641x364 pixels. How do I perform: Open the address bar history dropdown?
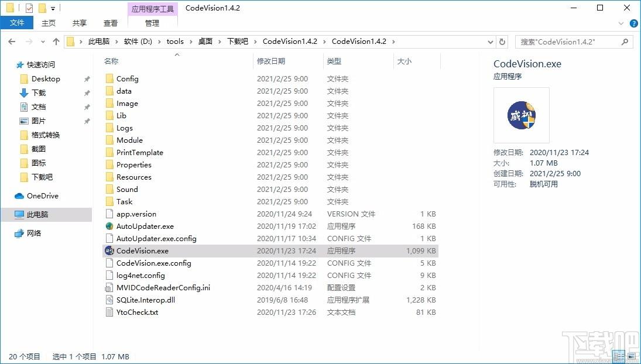tap(491, 42)
